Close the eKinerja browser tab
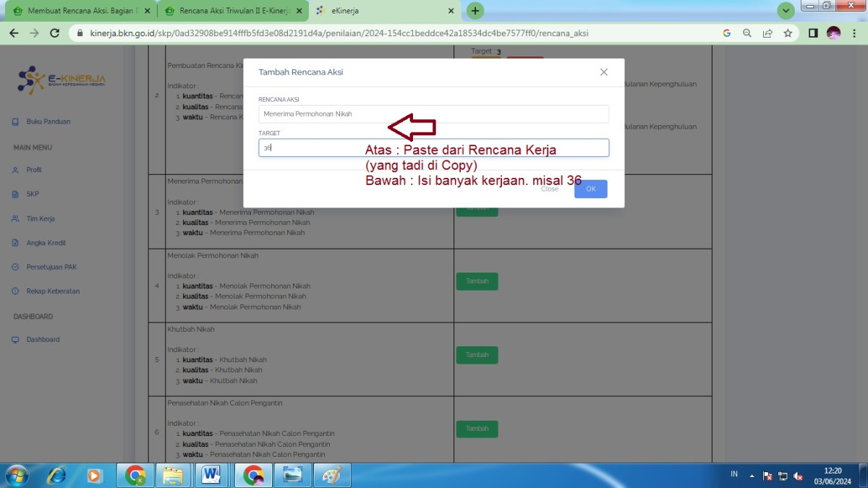The image size is (868, 488). click(451, 11)
